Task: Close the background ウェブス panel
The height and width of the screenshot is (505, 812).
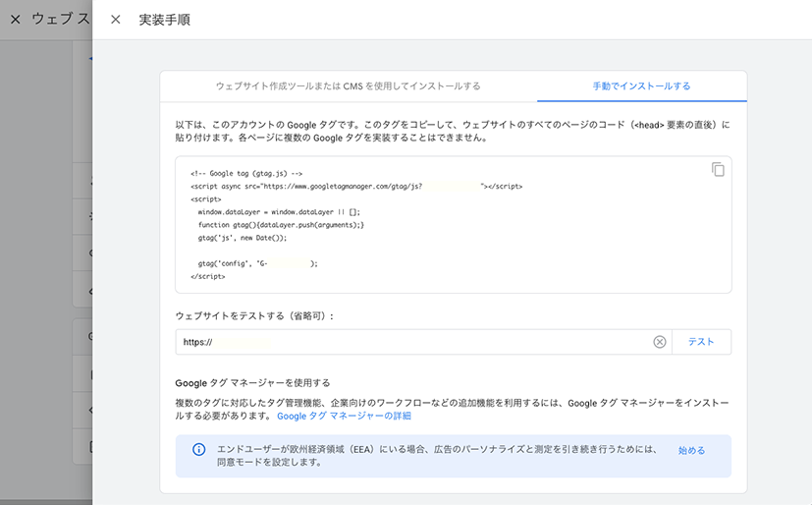Action: [x=15, y=20]
